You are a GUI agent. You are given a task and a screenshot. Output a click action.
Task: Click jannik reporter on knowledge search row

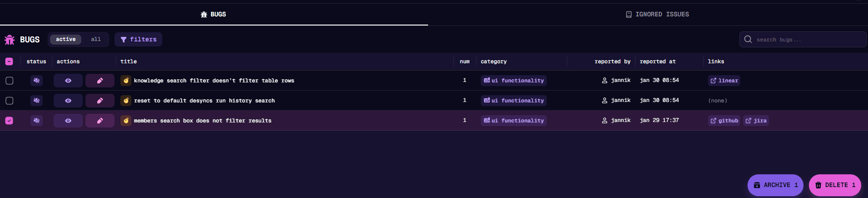(616, 81)
